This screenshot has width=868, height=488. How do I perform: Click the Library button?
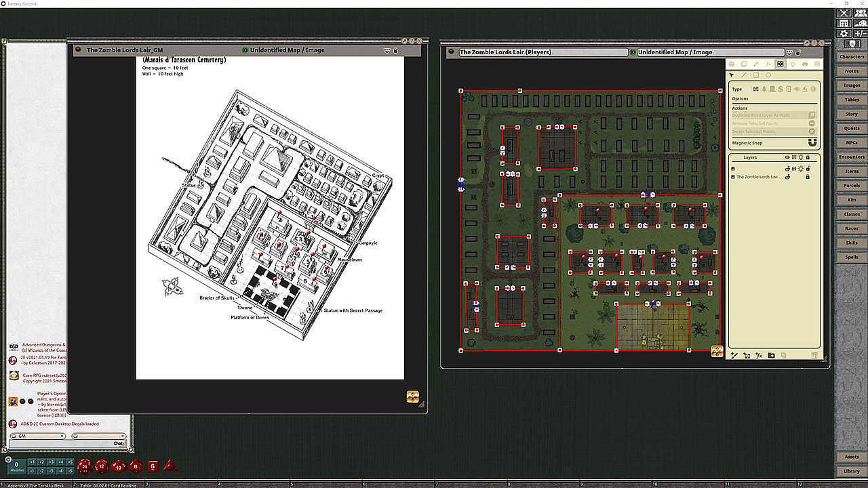coord(851,471)
